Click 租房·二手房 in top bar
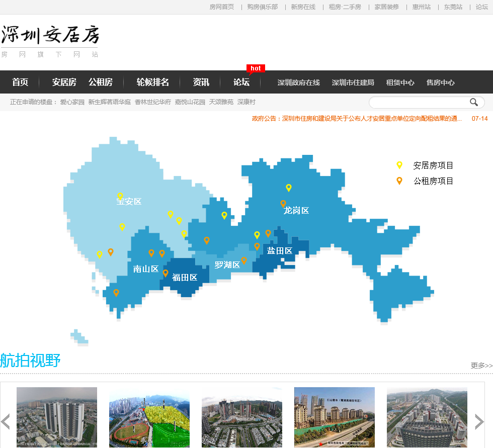The height and width of the screenshot is (448, 493). 345,7
